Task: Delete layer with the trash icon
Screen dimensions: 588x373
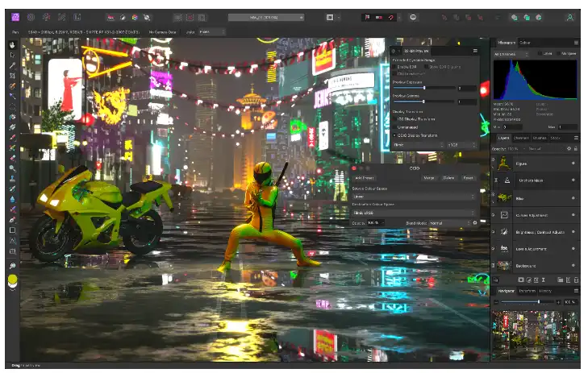Action: pos(576,280)
